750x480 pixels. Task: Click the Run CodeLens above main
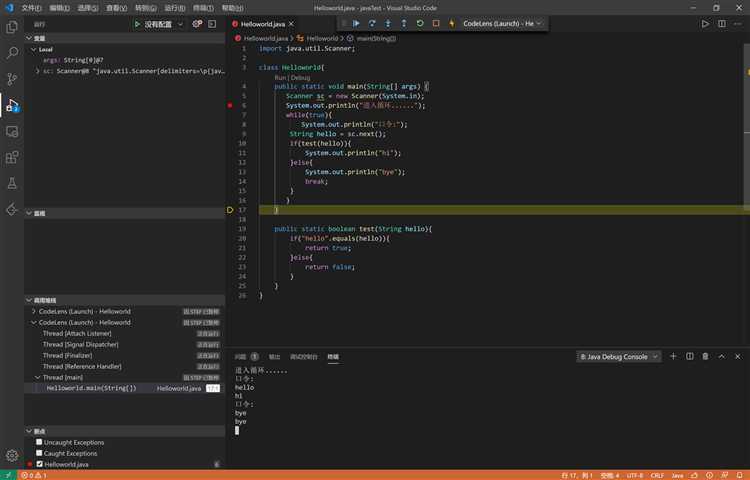[280, 77]
